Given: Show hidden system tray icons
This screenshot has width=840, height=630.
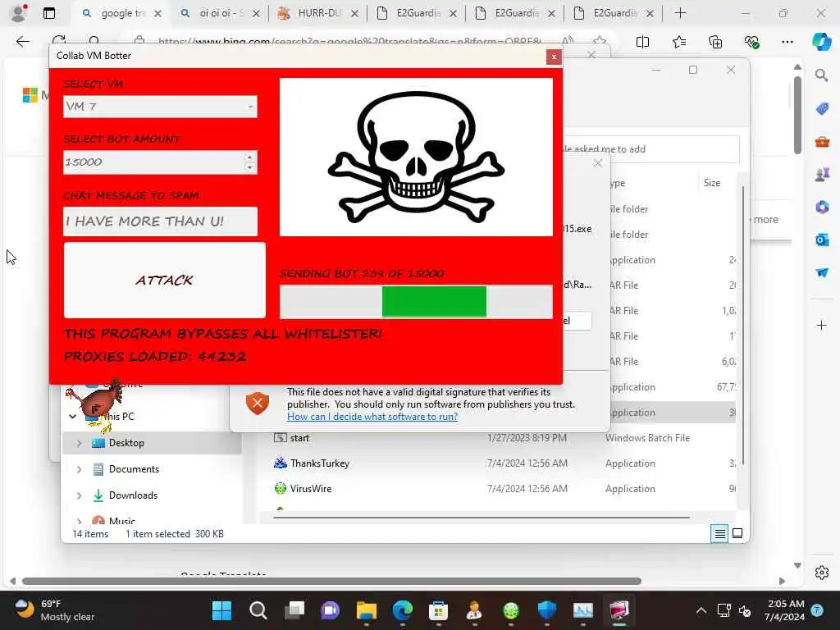Looking at the screenshot, I should click(701, 610).
